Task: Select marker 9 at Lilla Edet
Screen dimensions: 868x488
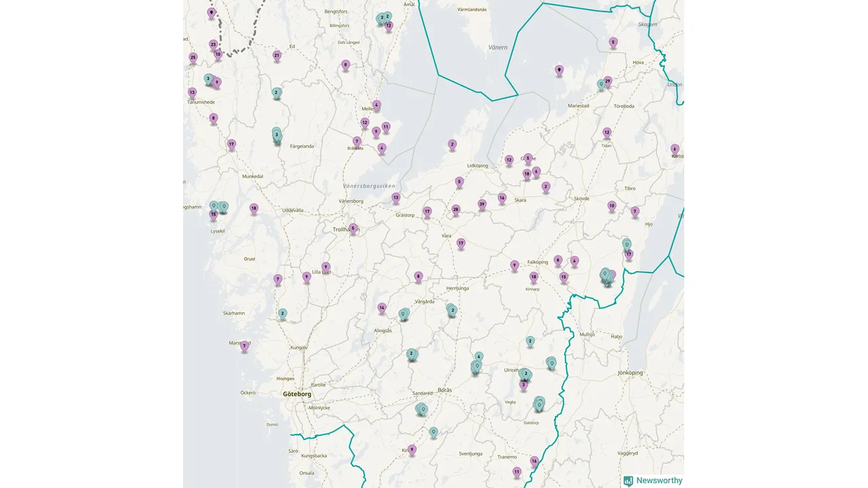Action: [325, 268]
